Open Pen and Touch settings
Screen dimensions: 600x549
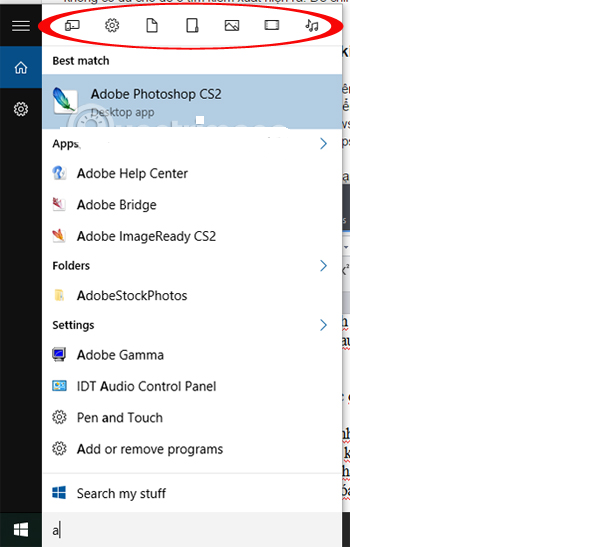192,417
